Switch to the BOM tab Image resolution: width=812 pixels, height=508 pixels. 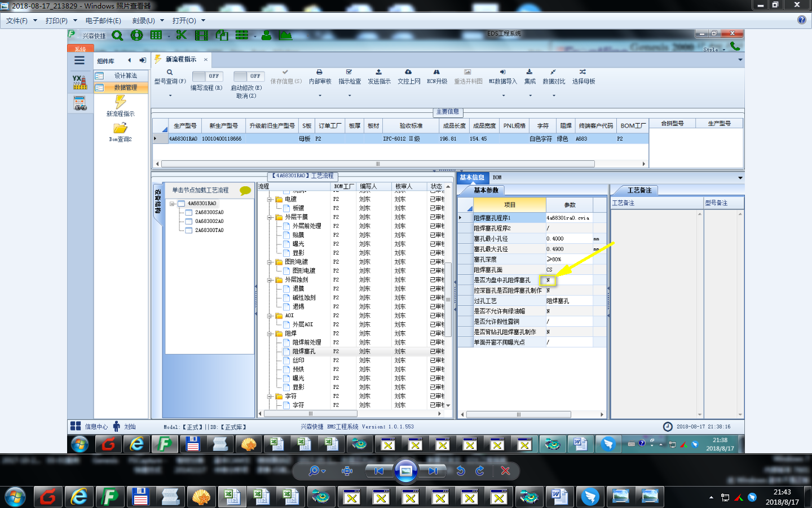[x=497, y=178]
